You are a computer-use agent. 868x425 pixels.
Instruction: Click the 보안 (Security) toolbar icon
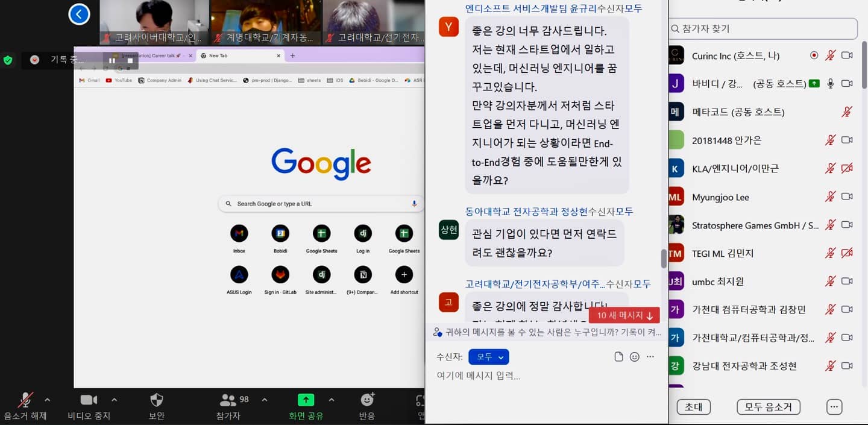pyautogui.click(x=156, y=400)
